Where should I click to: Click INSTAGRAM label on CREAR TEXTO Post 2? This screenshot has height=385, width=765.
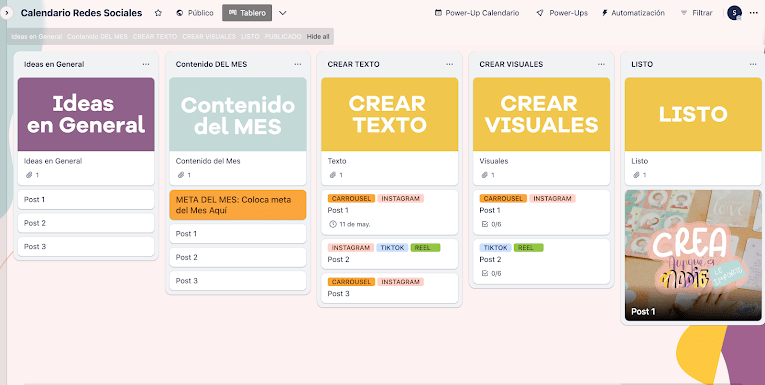tap(351, 248)
